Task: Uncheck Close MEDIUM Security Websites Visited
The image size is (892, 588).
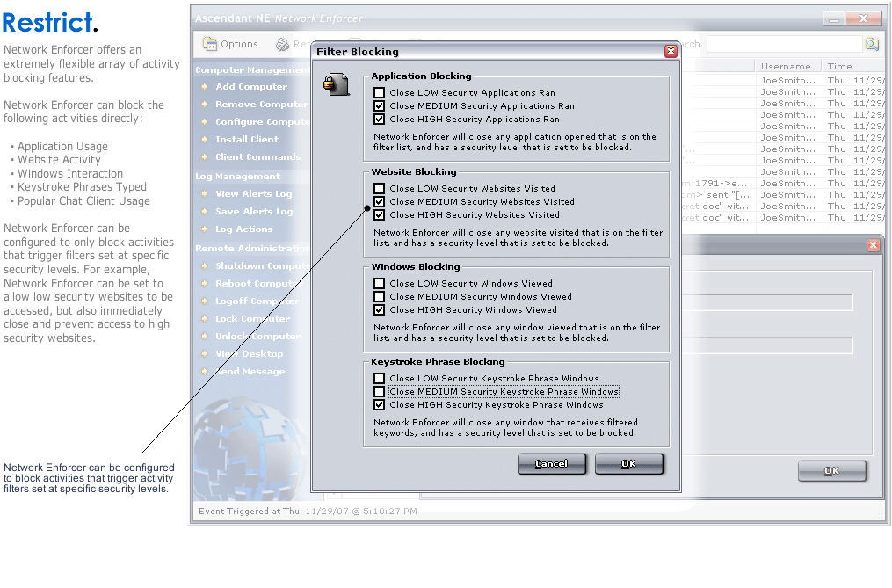Action: 379,202
